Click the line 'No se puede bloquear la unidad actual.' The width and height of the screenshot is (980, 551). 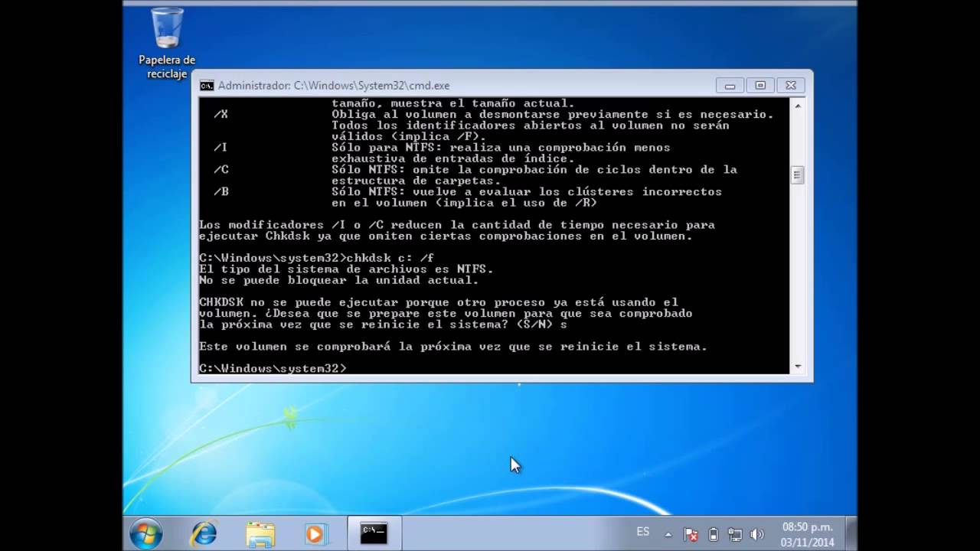coord(338,280)
